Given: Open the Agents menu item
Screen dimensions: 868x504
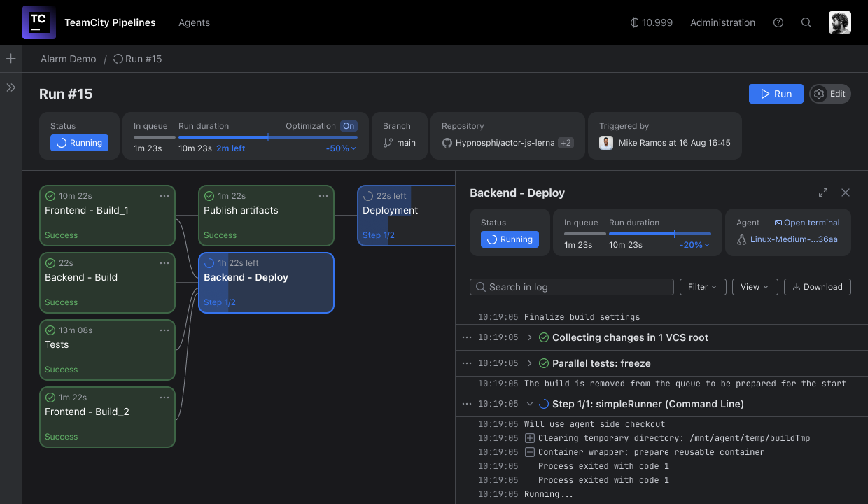Looking at the screenshot, I should (194, 22).
